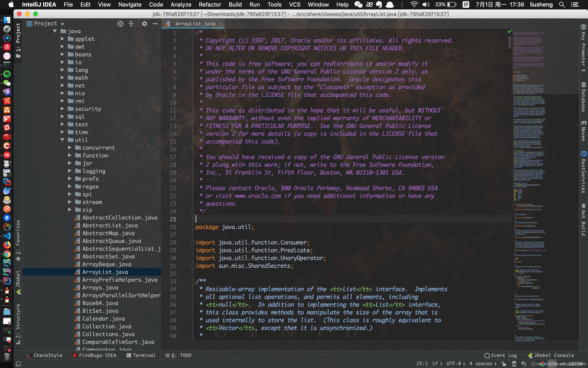Open the Ant Build tool window

(583, 219)
